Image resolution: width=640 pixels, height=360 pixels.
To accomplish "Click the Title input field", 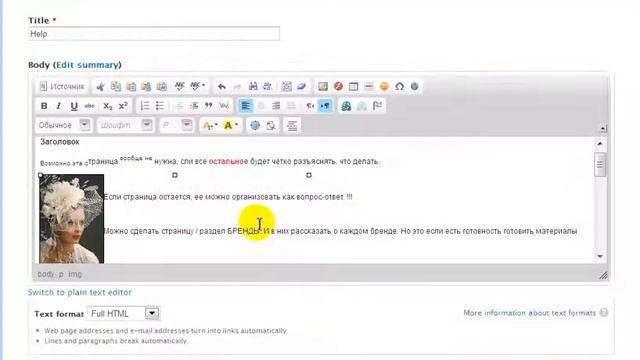I will (154, 34).
